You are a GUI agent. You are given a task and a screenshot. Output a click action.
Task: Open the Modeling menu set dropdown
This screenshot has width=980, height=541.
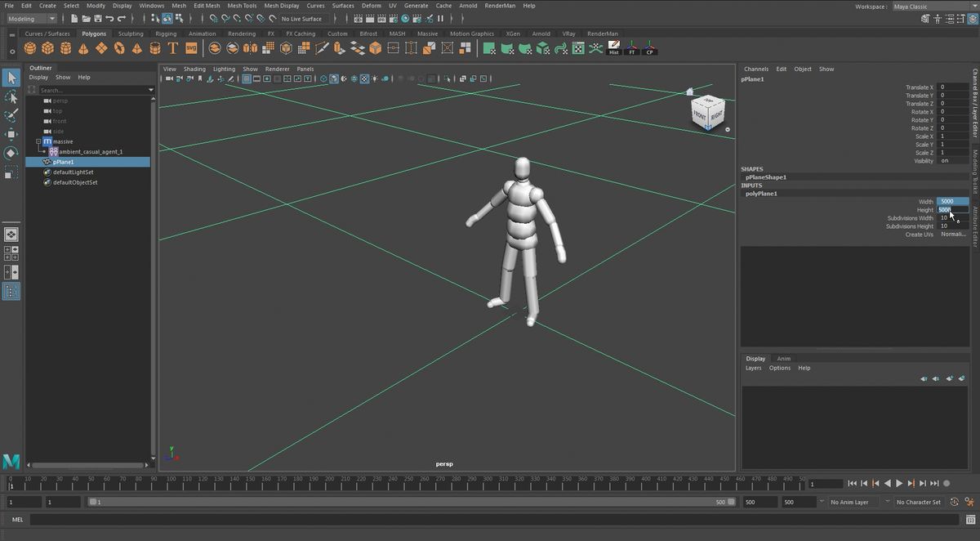coord(31,18)
